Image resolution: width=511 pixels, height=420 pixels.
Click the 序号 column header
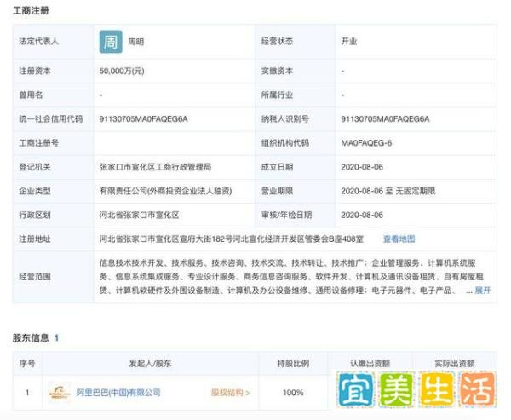click(x=27, y=363)
